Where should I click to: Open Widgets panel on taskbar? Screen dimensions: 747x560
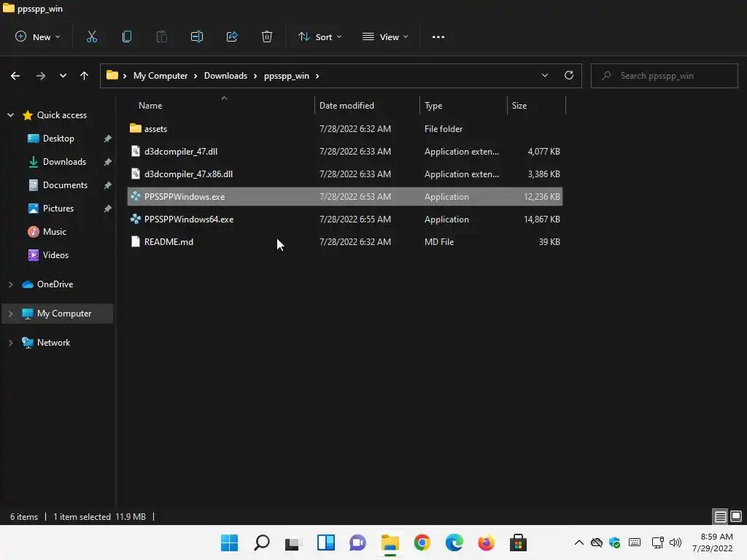(x=326, y=542)
